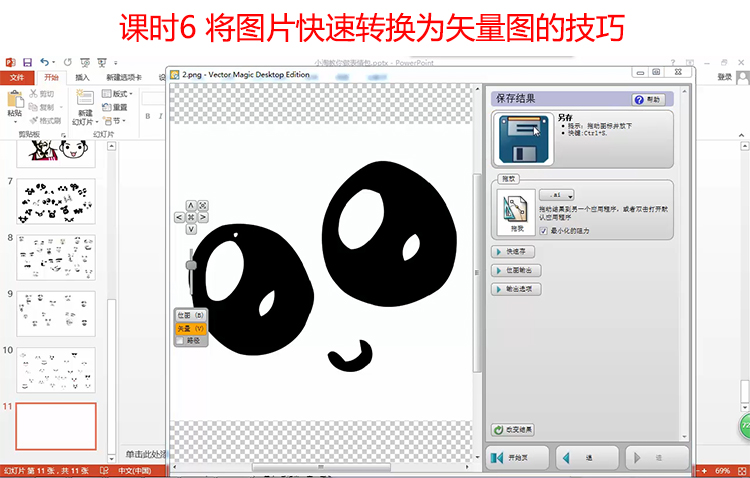The width and height of the screenshot is (750, 478).
Task: Open the Section dropdown
Action: (114, 121)
